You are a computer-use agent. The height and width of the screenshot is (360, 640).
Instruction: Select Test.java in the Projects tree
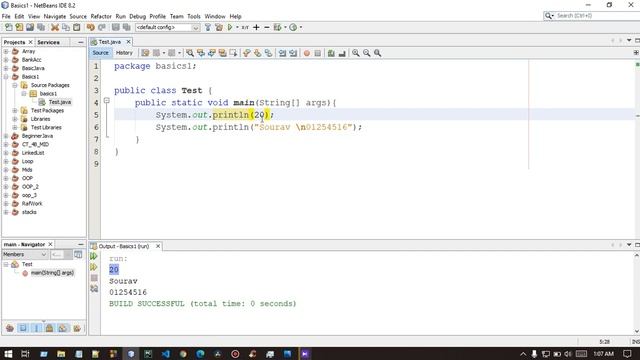point(60,102)
